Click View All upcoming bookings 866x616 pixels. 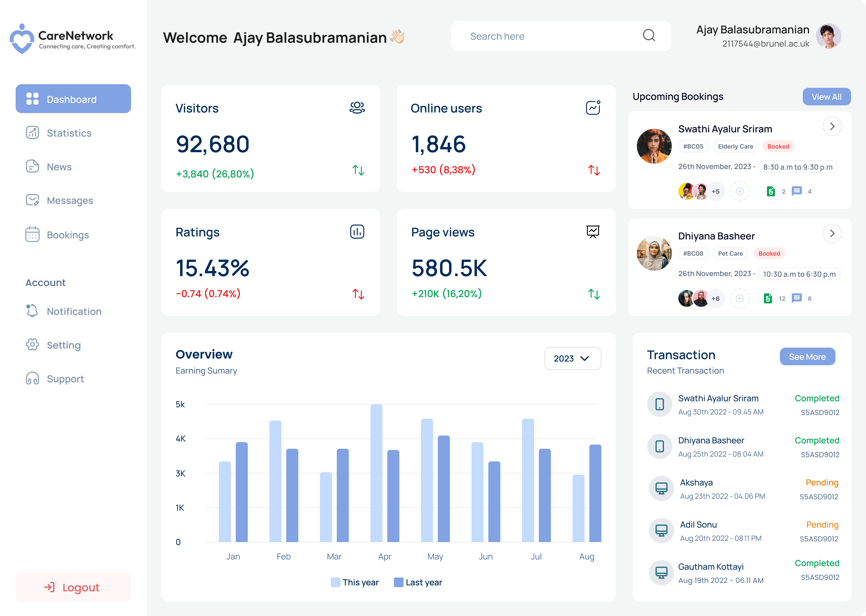(826, 97)
